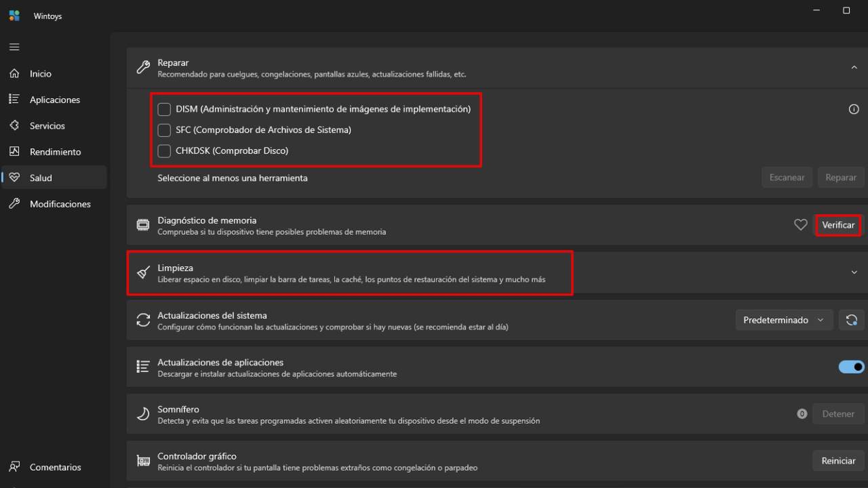Go to Inicio page
This screenshot has height=488, width=868.
pos(54,73)
